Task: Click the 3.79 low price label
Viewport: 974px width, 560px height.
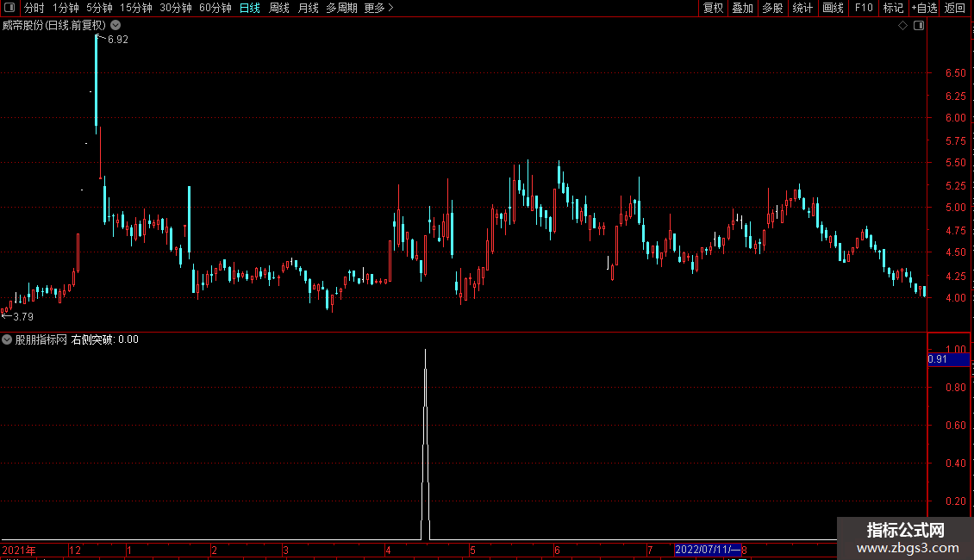Action: pos(23,317)
